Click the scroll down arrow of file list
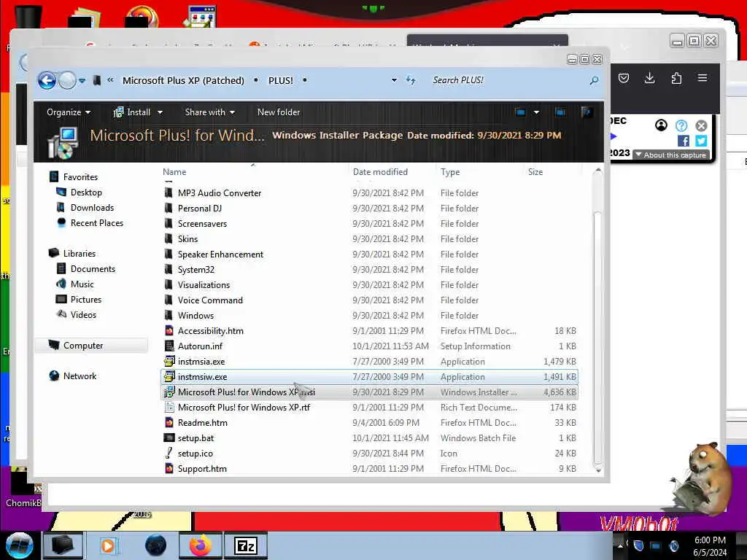This screenshot has height=560, width=747. click(598, 470)
